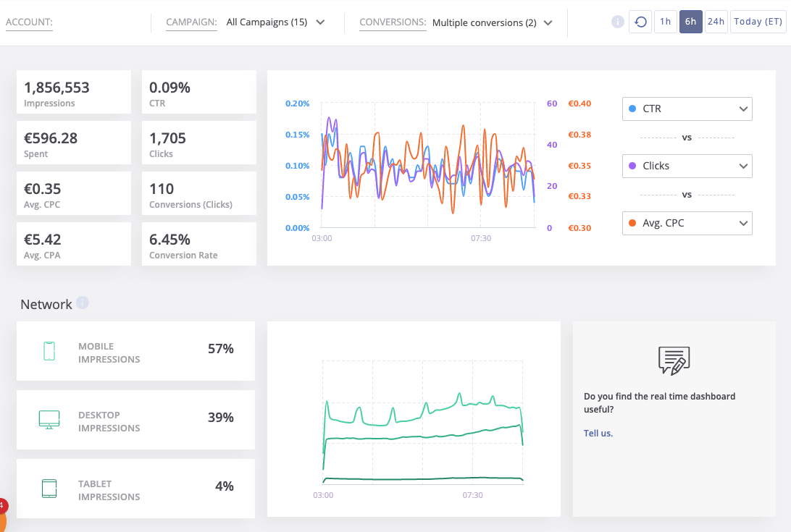Screen dimensions: 791x532
Task: Click the info icon beside the refresh button
Action: pos(617,22)
